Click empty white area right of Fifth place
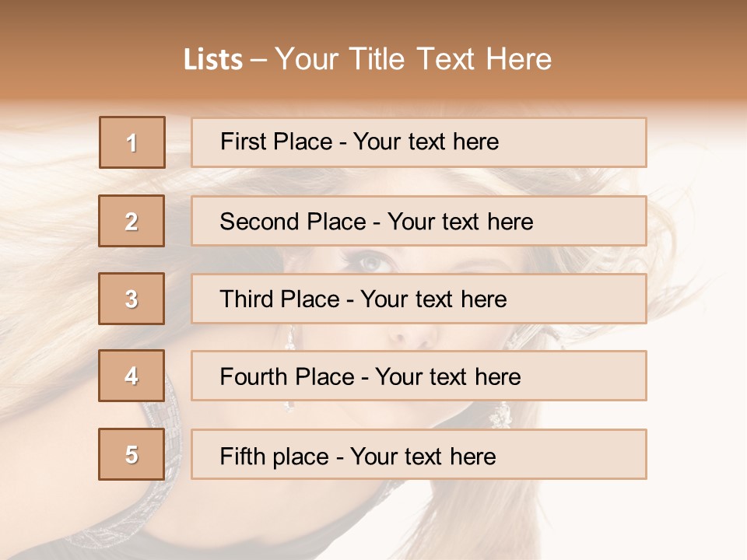747x560 pixels. pos(696,455)
